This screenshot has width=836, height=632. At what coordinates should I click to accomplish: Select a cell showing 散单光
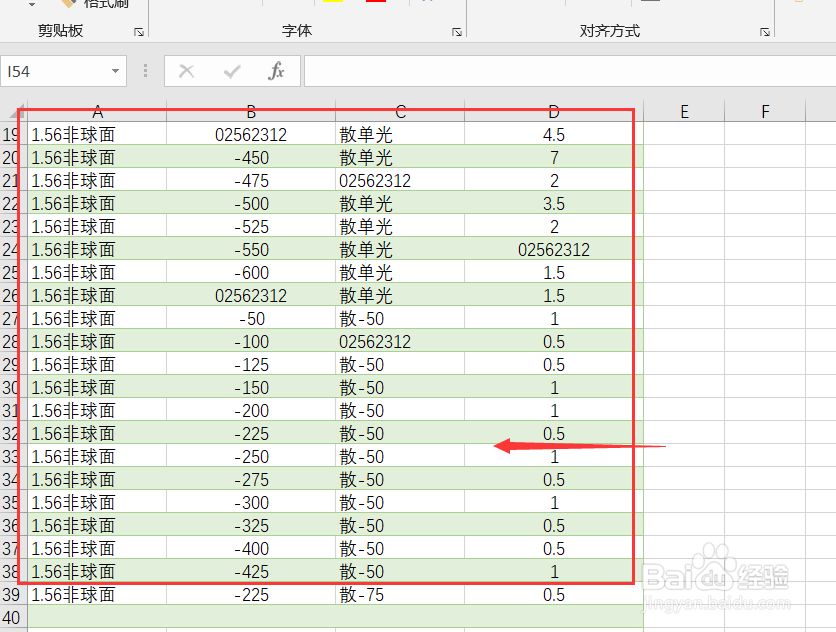click(400, 134)
